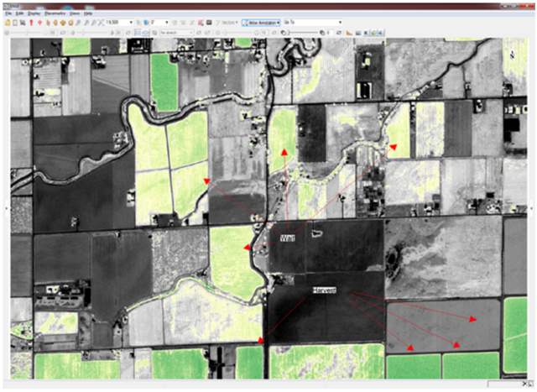The width and height of the screenshot is (537, 392).
Task: Open the Go To dropdown field
Action: click(339, 23)
